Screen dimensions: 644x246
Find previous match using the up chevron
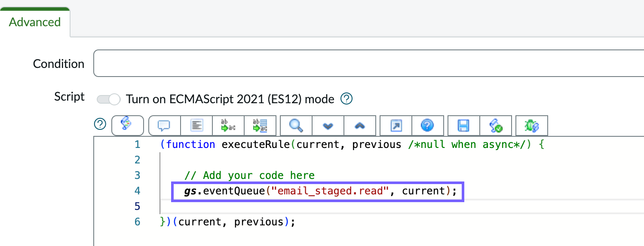[x=360, y=126]
